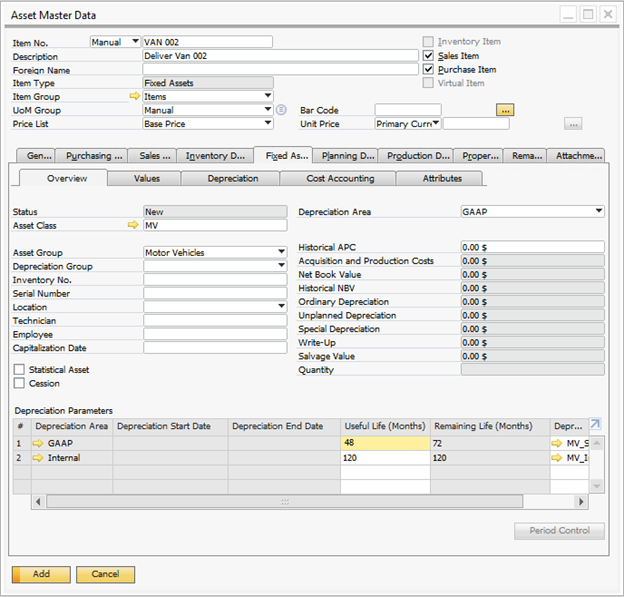Viewport: 624px width, 597px height.
Task: Switch to the General tab
Action: 36,156
